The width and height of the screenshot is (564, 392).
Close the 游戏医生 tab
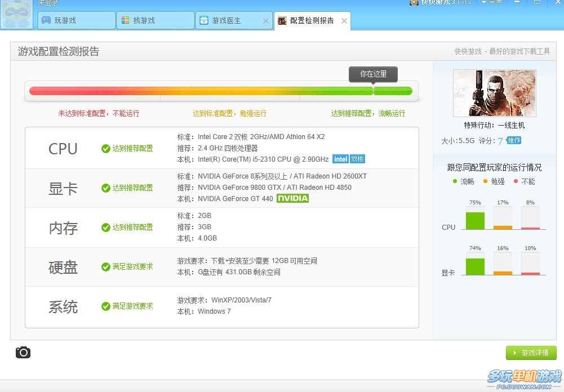click(266, 21)
